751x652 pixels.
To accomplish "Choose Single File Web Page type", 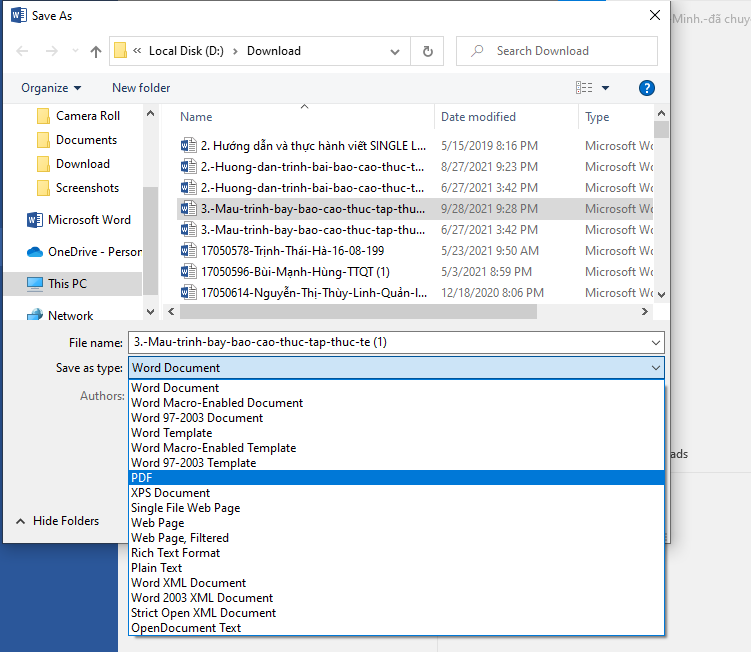I will tap(397, 508).
